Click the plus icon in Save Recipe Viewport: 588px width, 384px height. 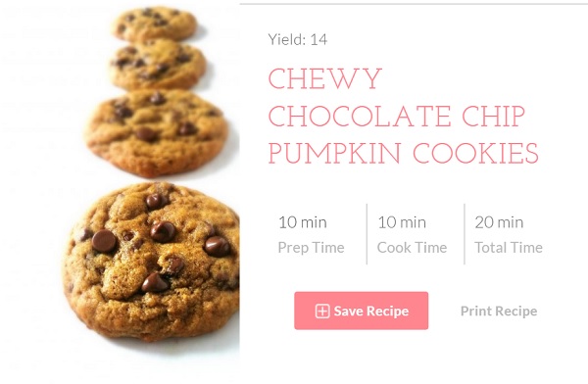pos(322,311)
